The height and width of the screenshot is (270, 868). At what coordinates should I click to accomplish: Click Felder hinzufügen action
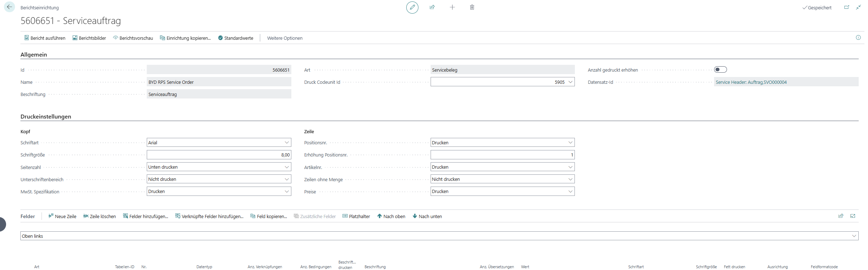click(145, 216)
